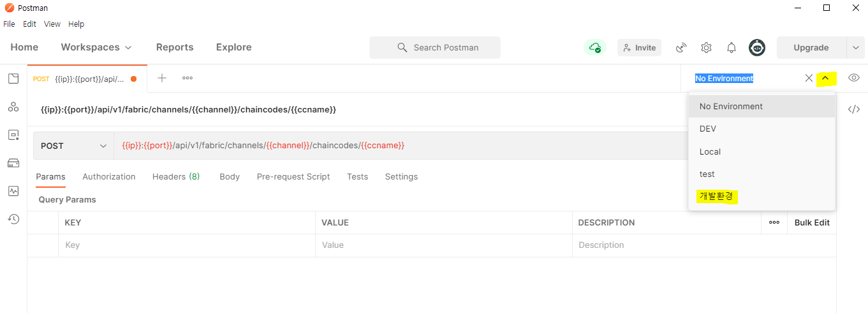Click the request name title text

(x=188, y=109)
